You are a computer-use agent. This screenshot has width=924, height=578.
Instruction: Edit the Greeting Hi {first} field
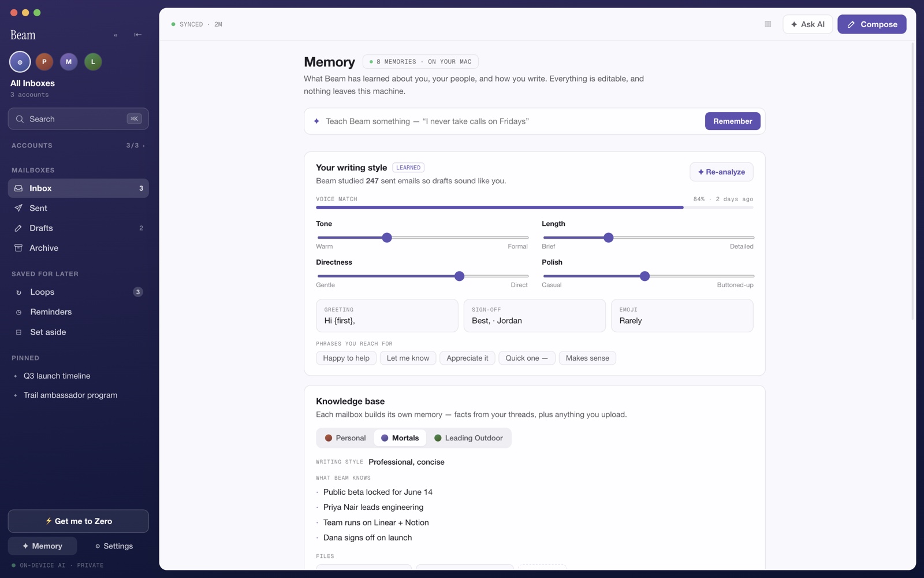click(387, 316)
